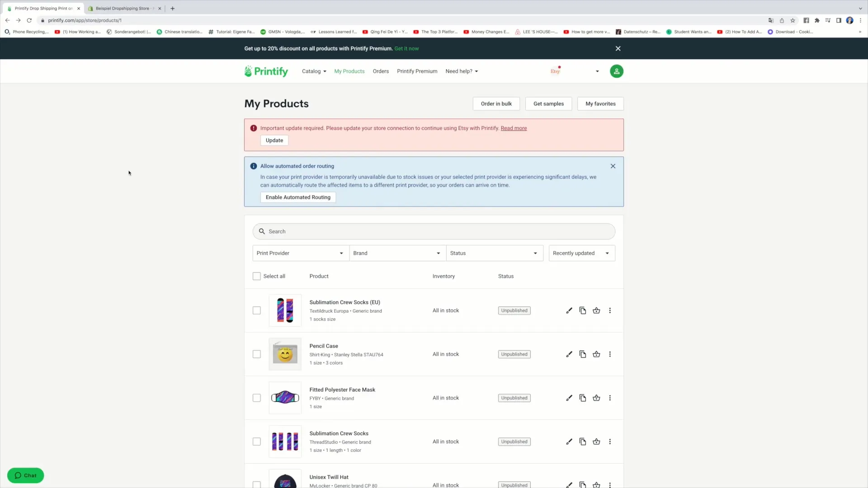868x488 pixels.
Task: Click the browser address bar
Action: [402, 20]
